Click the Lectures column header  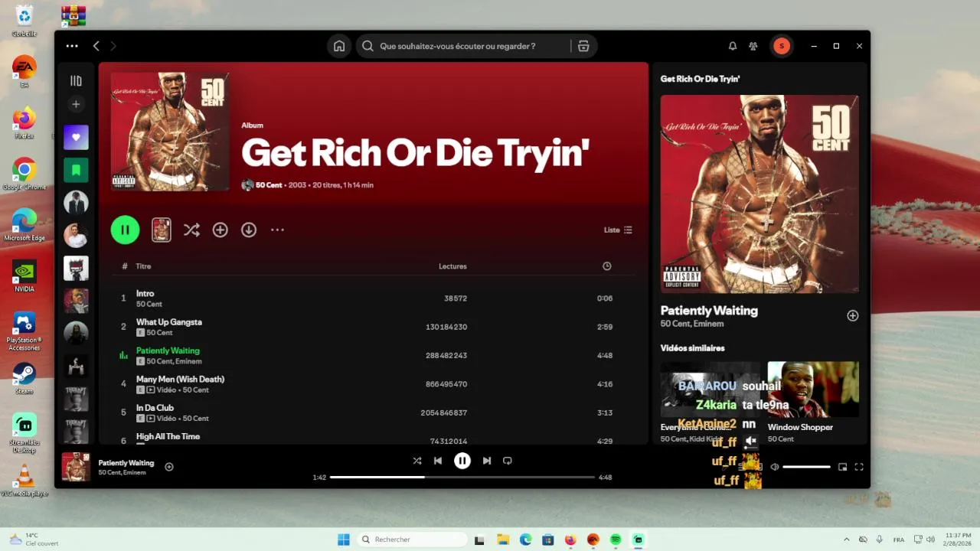(x=452, y=266)
